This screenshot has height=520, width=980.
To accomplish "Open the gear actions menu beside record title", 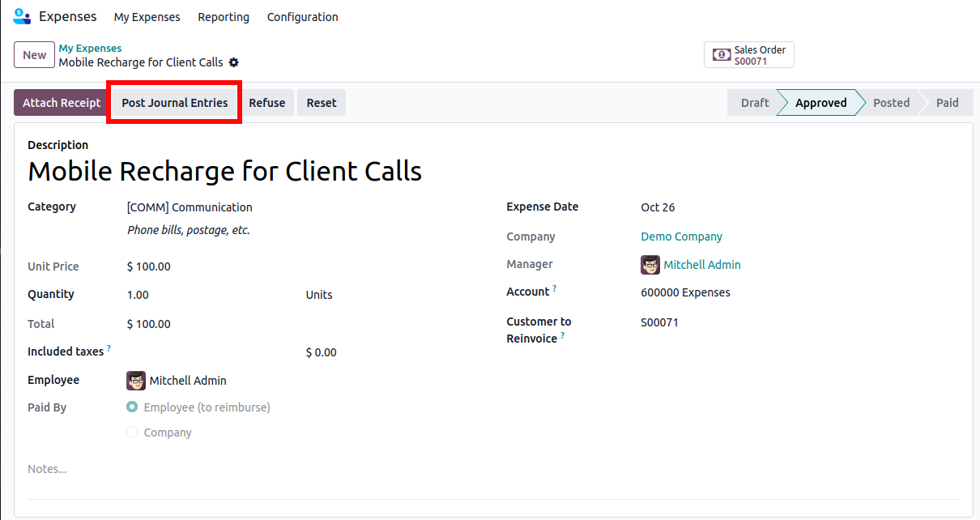I will point(234,62).
